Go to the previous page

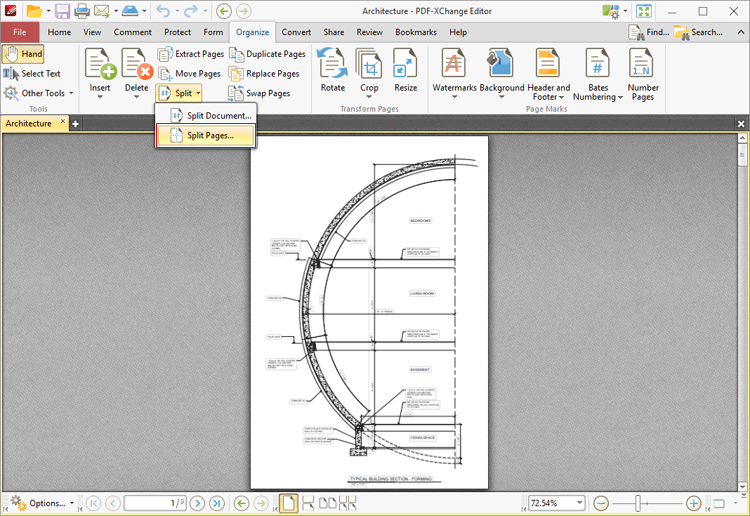point(113,503)
